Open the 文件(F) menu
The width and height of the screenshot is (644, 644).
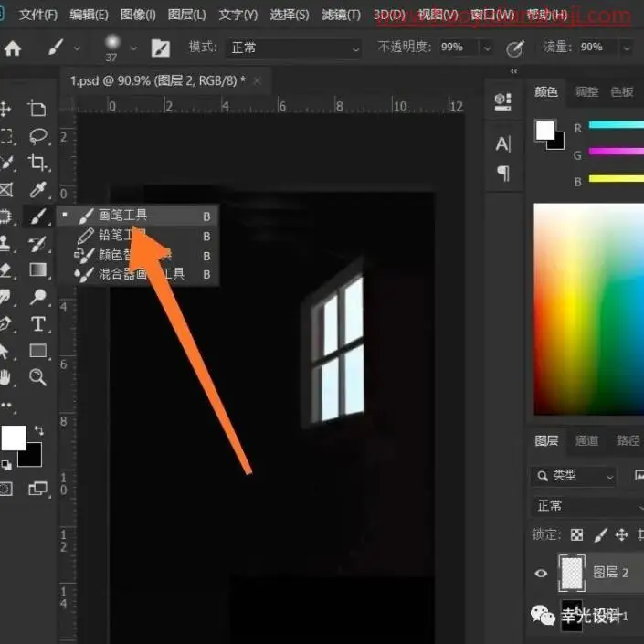(x=38, y=16)
